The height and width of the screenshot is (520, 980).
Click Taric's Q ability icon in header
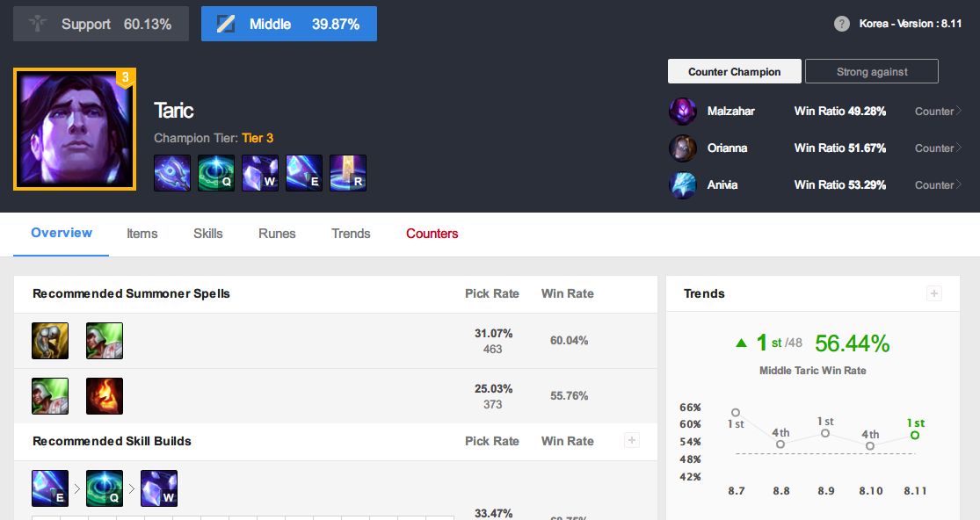tap(216, 173)
